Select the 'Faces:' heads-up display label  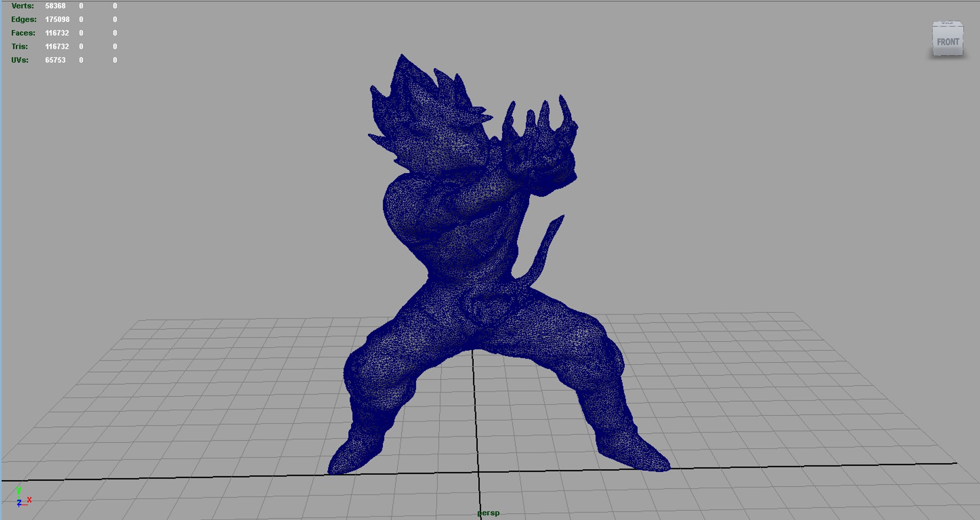[x=23, y=33]
